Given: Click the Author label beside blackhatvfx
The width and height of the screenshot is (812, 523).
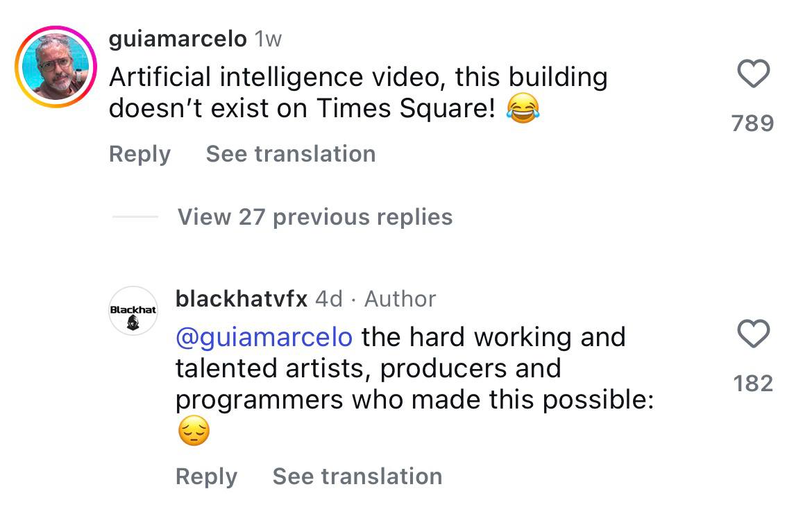Looking at the screenshot, I should point(400,299).
